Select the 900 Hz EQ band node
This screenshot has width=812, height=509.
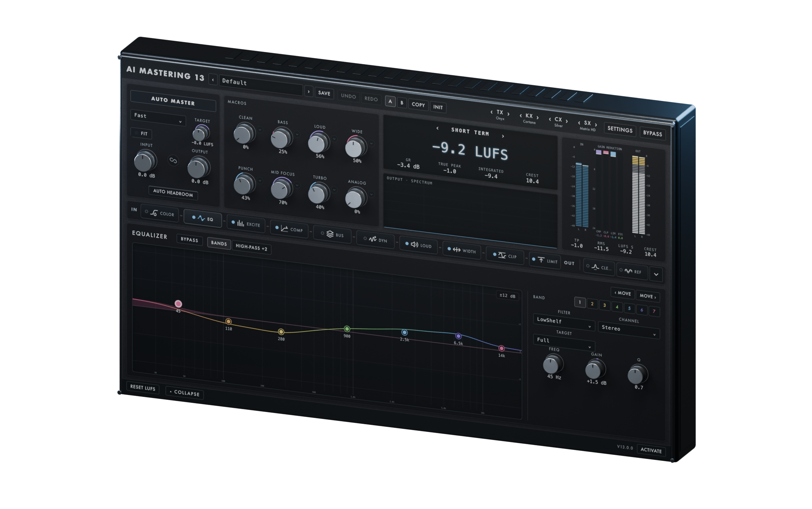(x=347, y=329)
